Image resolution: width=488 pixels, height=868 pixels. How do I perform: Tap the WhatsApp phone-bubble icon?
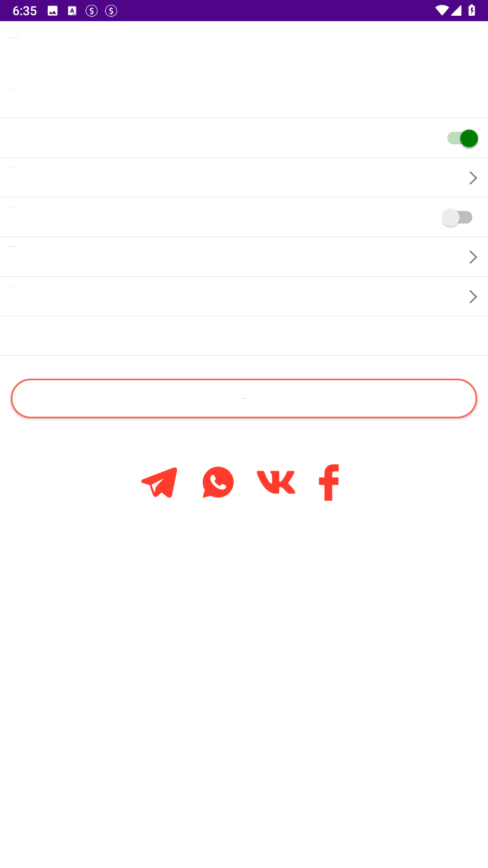tap(218, 482)
